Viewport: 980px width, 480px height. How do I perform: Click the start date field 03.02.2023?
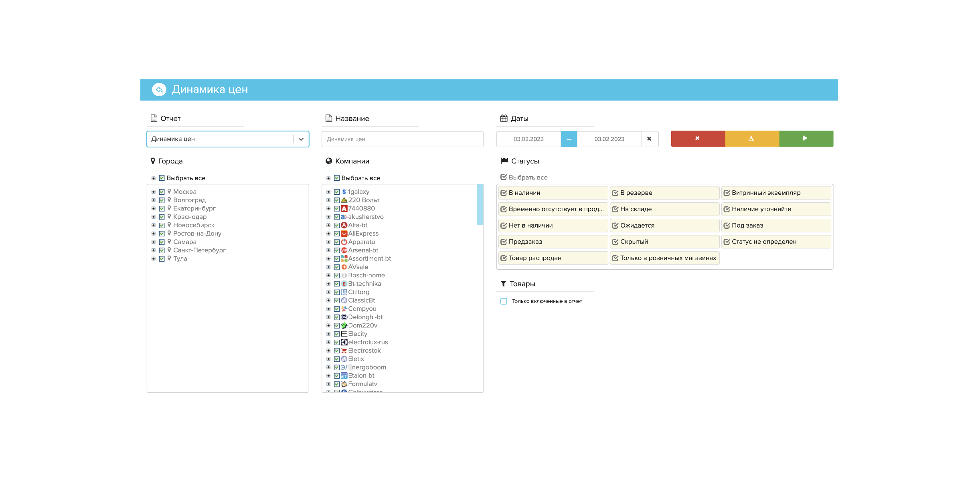click(528, 139)
